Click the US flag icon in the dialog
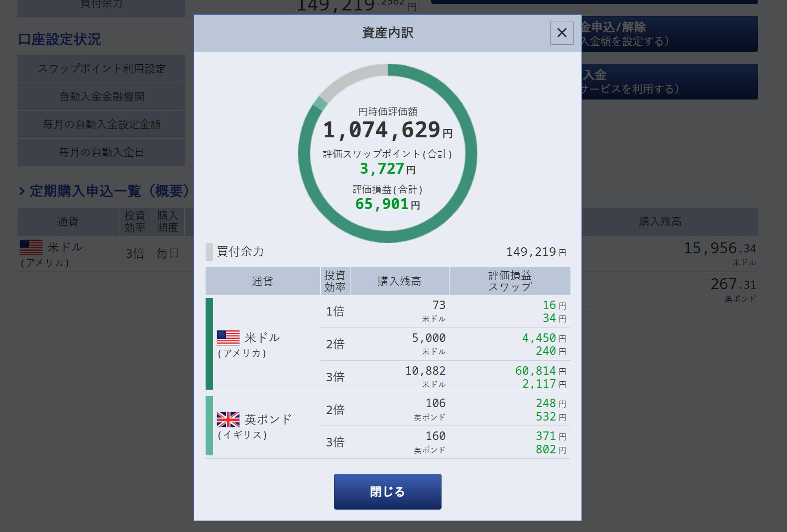This screenshot has height=532, width=787. (228, 338)
